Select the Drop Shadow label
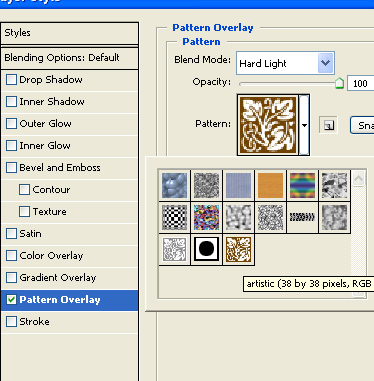Screen dimensions: 374x381 51,80
